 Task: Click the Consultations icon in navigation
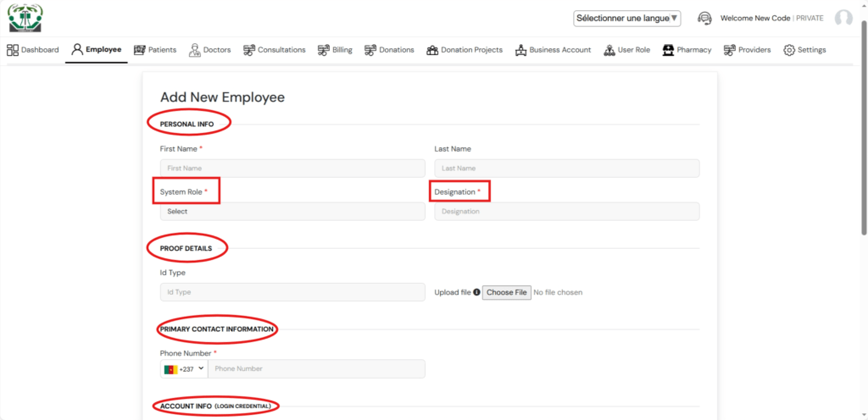pos(249,50)
